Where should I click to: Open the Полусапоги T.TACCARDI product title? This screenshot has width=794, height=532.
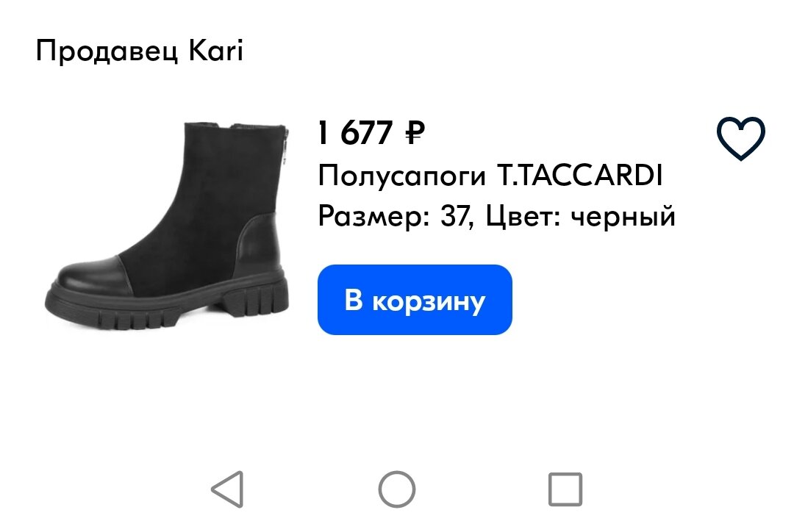(x=490, y=176)
